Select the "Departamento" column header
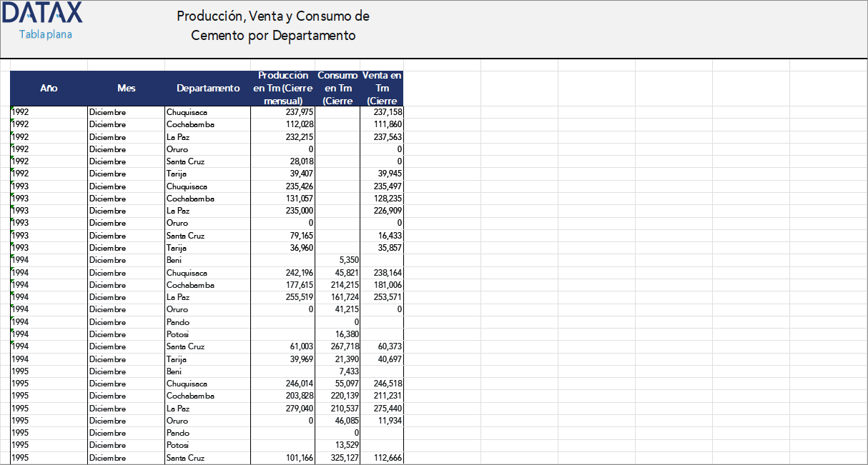The image size is (868, 465). coord(207,88)
